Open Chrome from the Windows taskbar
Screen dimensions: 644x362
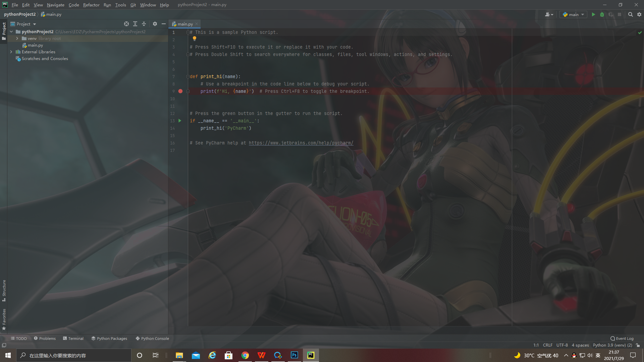[245, 355]
